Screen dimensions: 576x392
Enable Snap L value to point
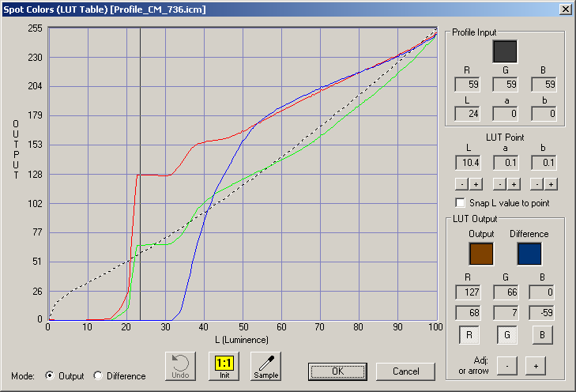click(x=460, y=203)
